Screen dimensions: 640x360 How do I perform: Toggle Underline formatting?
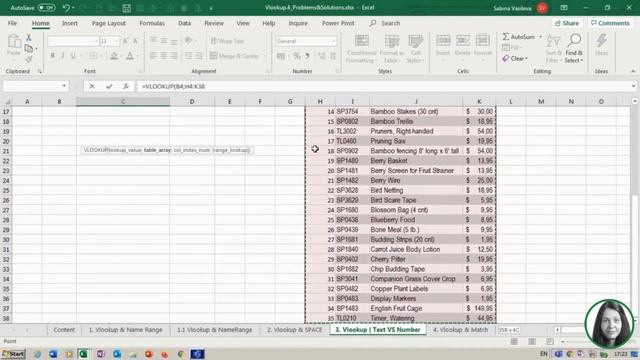tap(73, 56)
